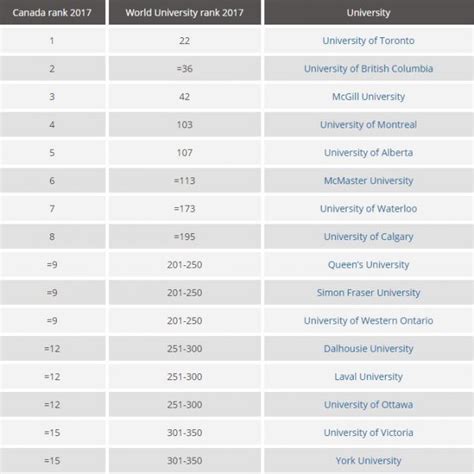The image size is (474, 474).
Task: Open the University of Toronto link
Action: tap(368, 41)
